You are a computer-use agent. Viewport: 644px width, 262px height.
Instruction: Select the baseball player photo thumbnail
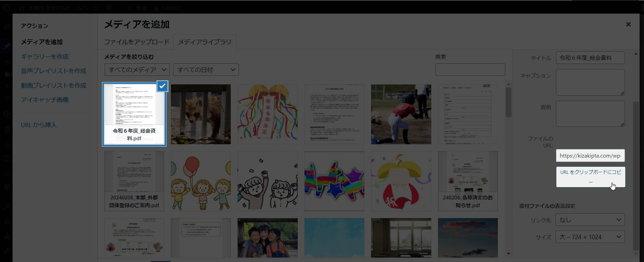[x=401, y=114]
